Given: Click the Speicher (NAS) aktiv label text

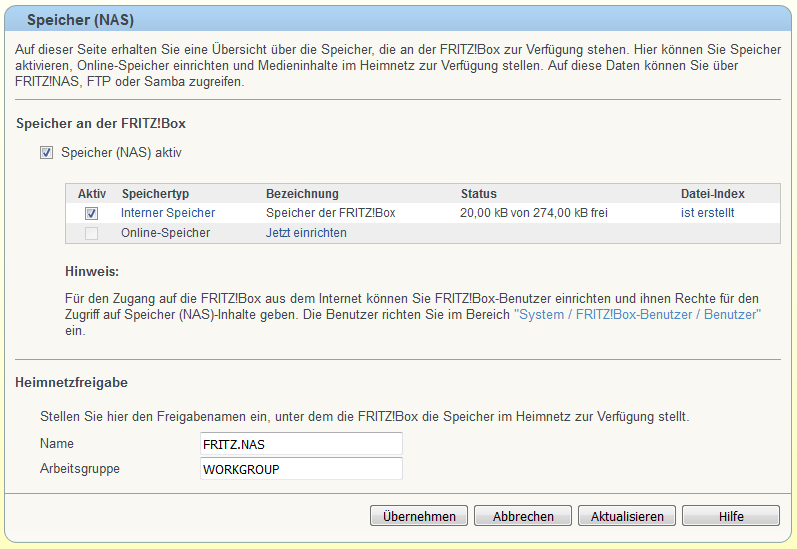Looking at the screenshot, I should (121, 152).
